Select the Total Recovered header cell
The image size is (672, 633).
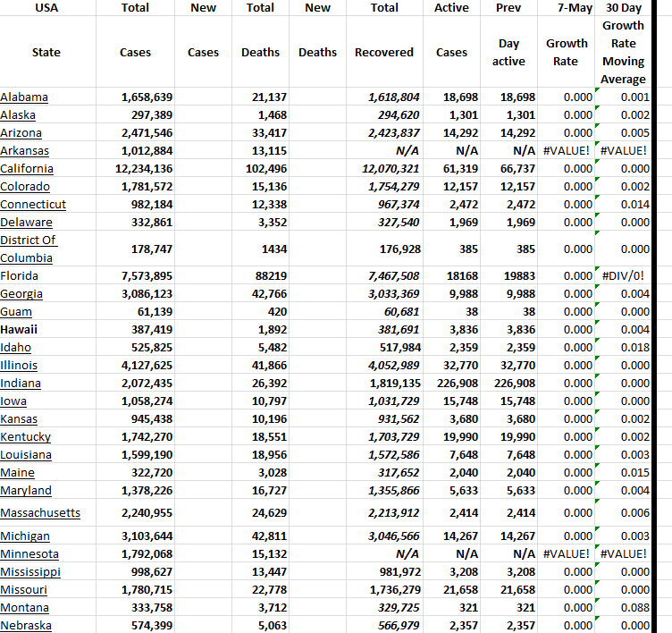point(384,52)
